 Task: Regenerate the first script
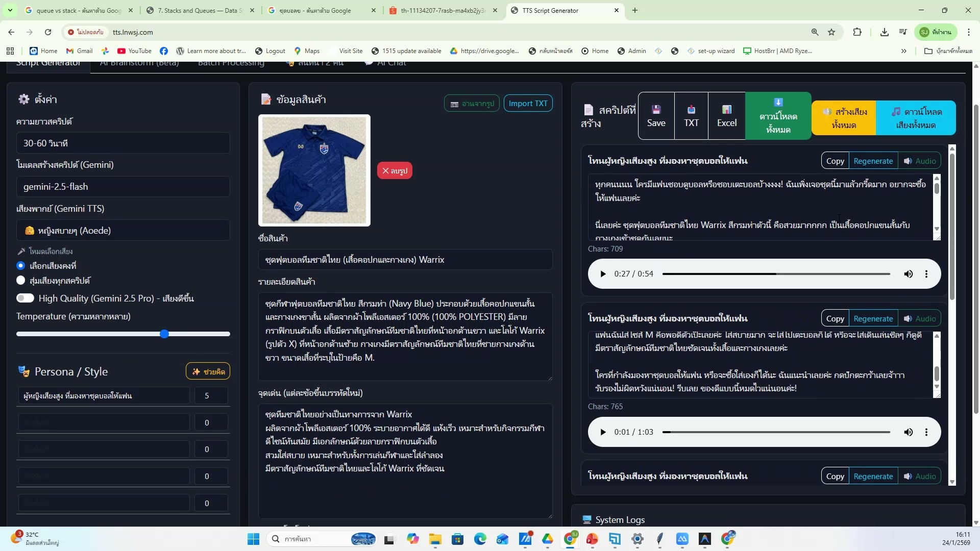tap(873, 160)
